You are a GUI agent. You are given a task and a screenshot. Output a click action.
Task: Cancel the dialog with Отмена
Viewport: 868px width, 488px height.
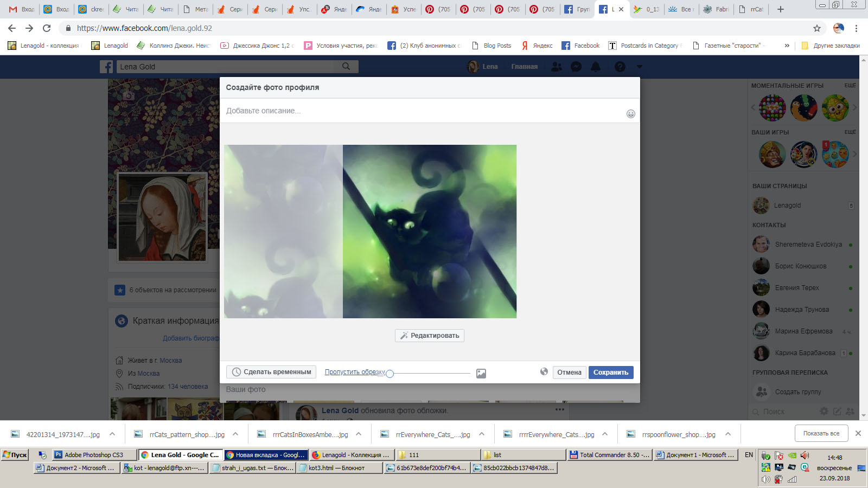click(x=569, y=373)
